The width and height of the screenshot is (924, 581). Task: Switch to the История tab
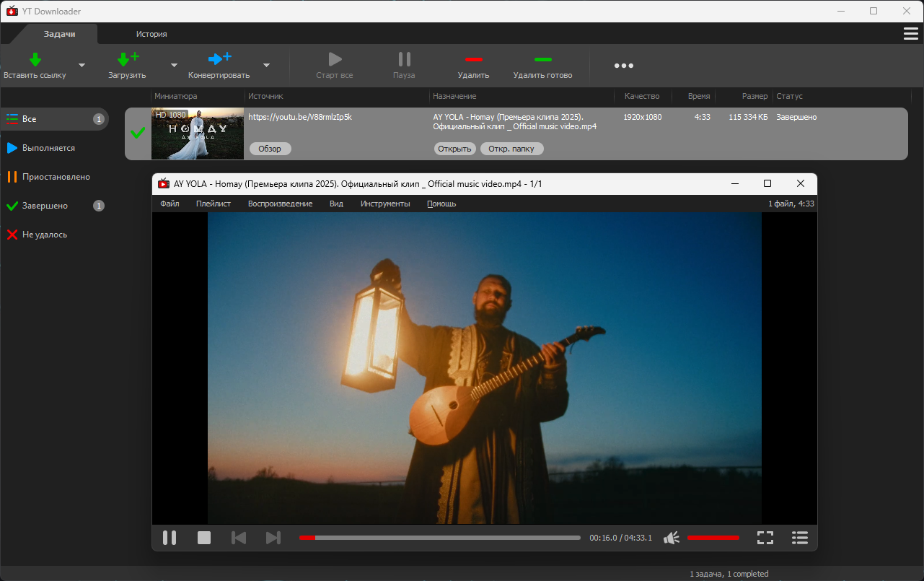(151, 34)
